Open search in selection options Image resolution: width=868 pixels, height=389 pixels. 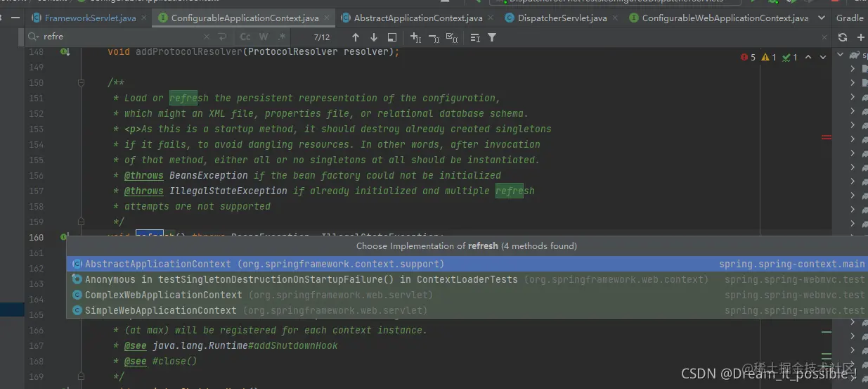coord(475,37)
